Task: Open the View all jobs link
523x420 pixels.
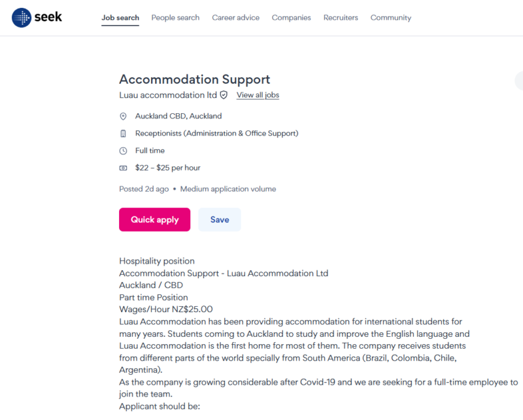Action: pos(258,96)
